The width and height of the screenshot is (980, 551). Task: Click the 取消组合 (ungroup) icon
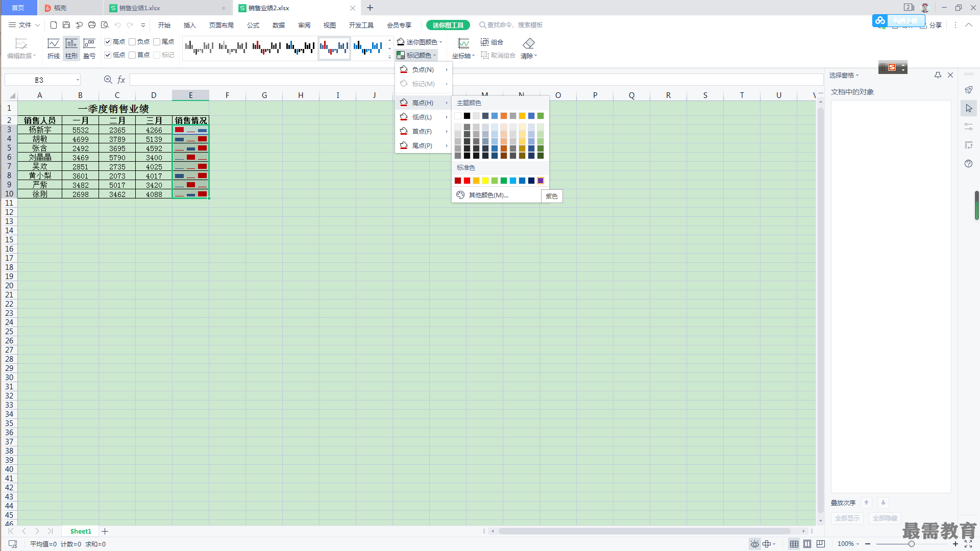[498, 55]
